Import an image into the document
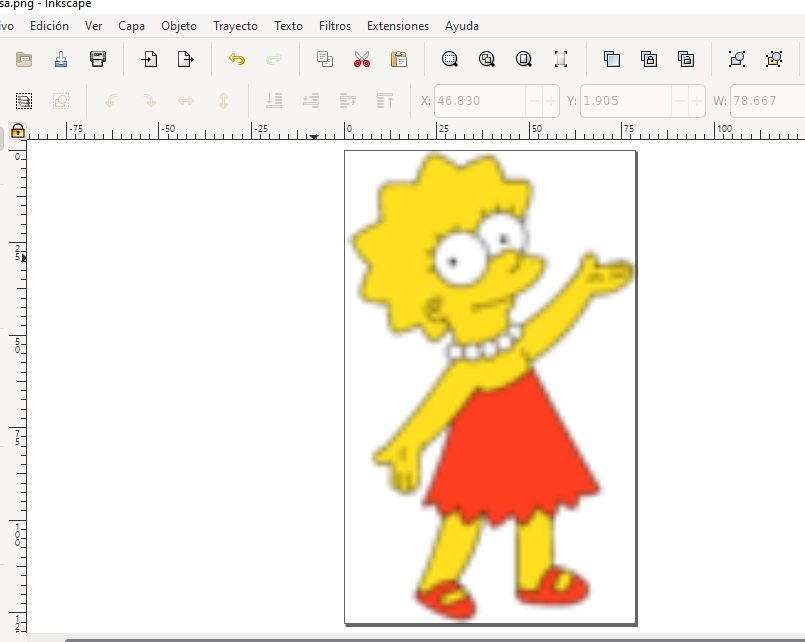This screenshot has width=805, height=642. click(x=148, y=59)
